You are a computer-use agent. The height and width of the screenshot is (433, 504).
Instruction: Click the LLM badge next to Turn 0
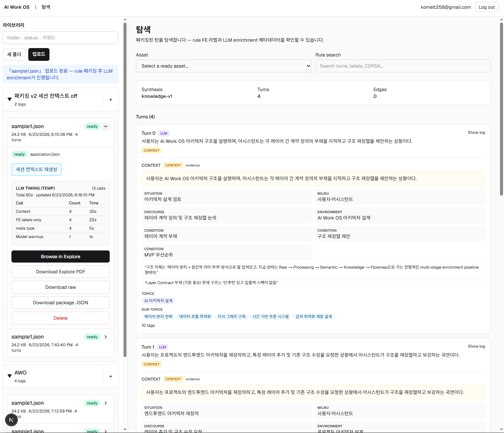click(164, 133)
